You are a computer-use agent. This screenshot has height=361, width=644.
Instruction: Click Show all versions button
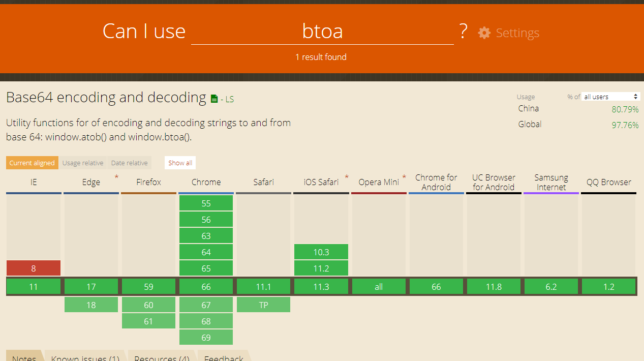[x=180, y=163]
